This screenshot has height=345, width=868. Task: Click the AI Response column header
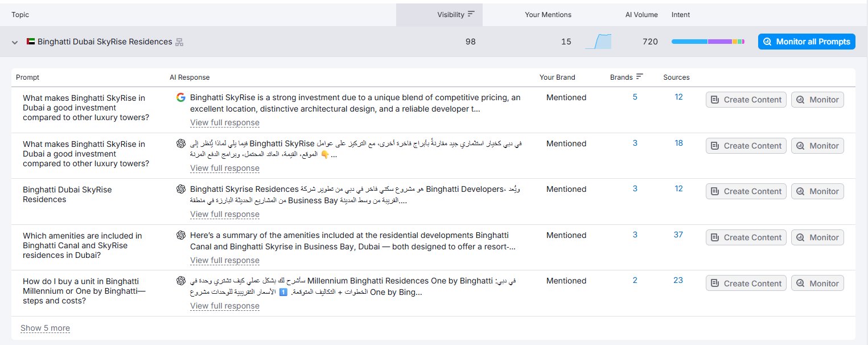coord(190,77)
